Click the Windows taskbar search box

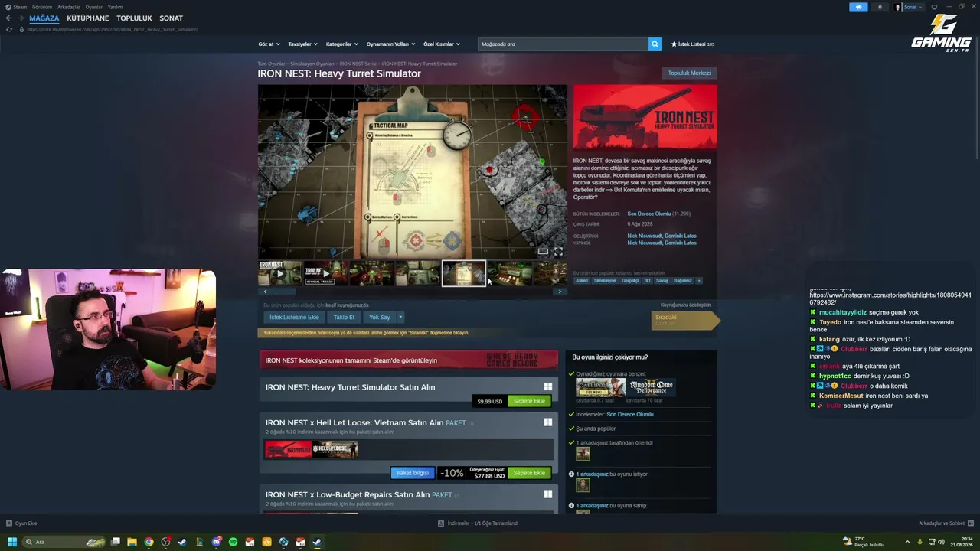click(62, 542)
